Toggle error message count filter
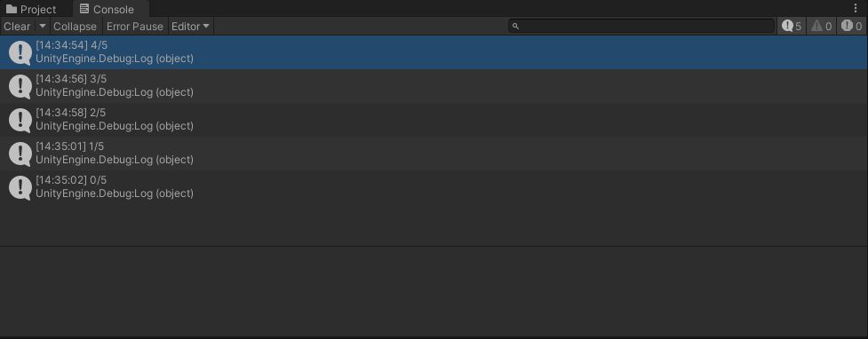 pyautogui.click(x=851, y=26)
